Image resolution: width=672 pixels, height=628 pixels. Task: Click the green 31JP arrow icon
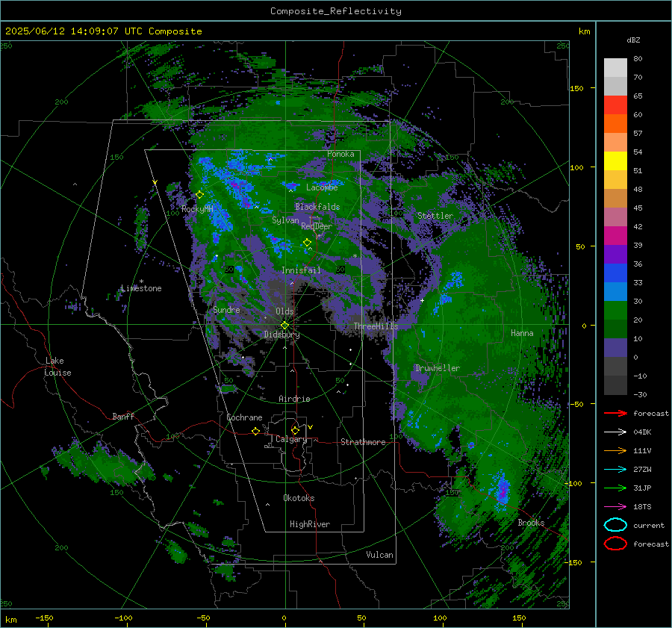point(615,488)
